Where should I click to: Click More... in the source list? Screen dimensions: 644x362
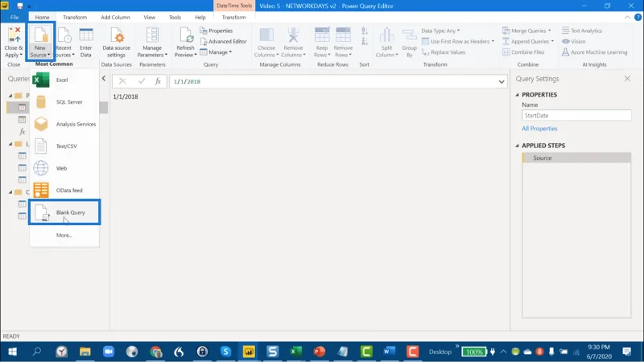point(64,236)
